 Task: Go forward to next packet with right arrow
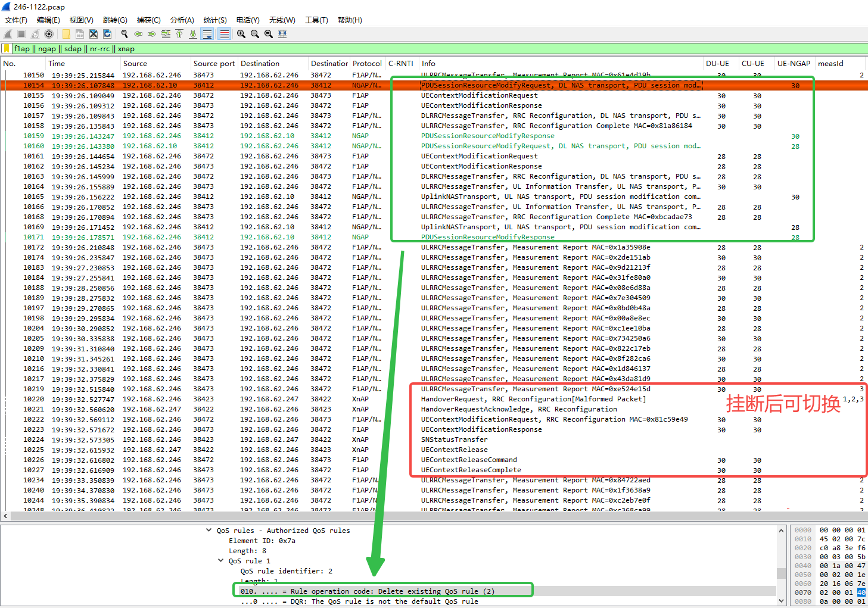click(152, 34)
